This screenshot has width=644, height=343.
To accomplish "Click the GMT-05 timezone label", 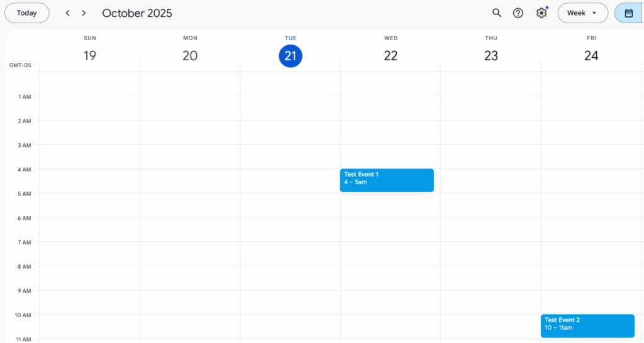I will (20, 65).
